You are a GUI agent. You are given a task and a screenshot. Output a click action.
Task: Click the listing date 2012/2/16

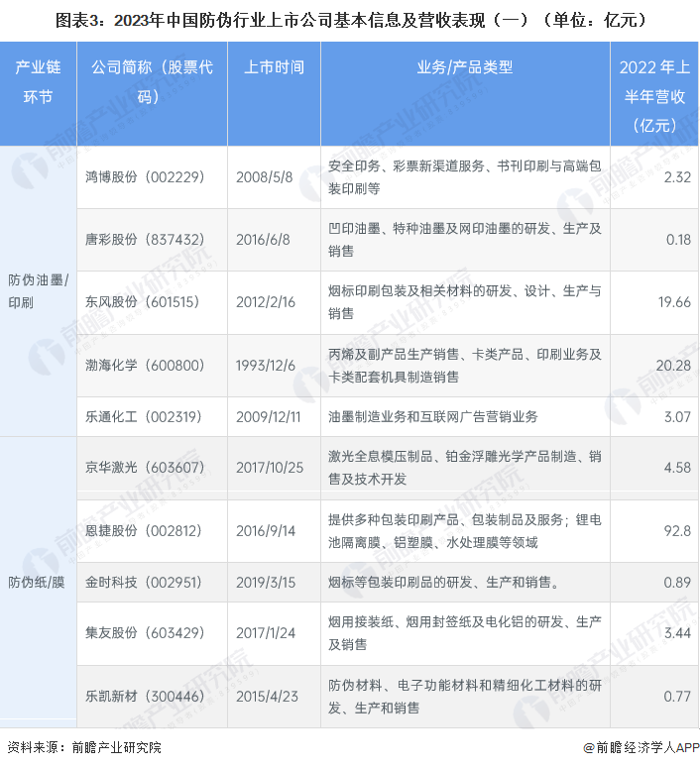point(266,301)
